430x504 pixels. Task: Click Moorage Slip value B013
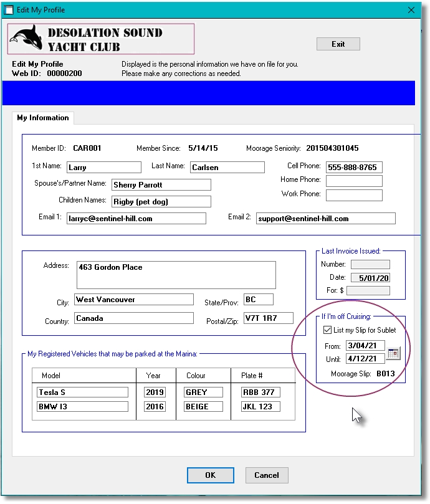pyautogui.click(x=386, y=374)
